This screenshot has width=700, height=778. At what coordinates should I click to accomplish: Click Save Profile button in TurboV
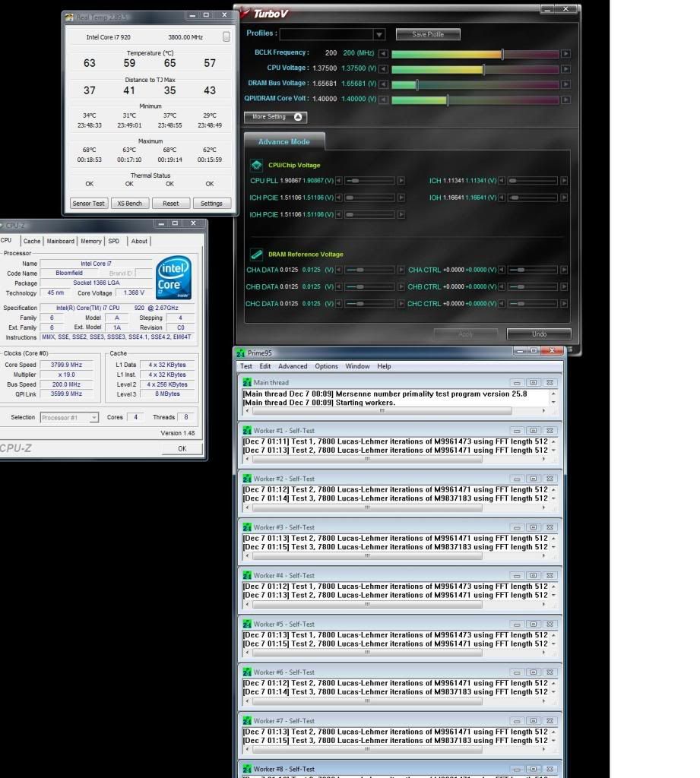tap(428, 34)
